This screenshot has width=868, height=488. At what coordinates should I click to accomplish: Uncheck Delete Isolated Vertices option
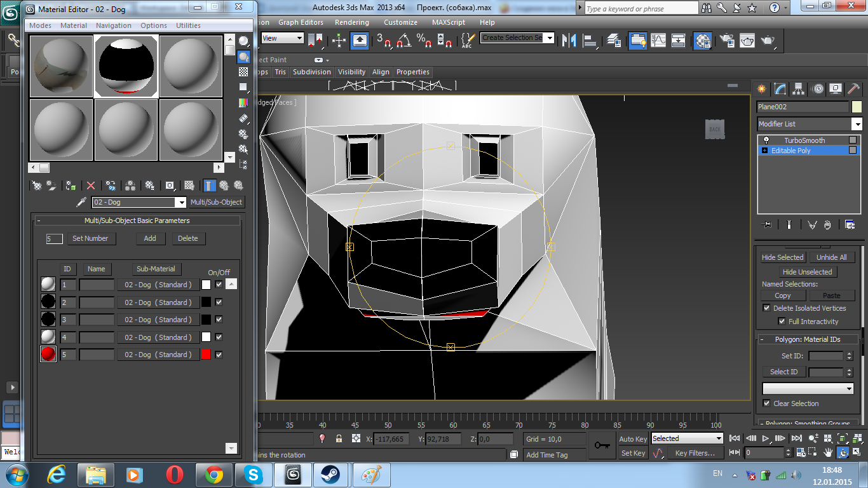(x=766, y=308)
